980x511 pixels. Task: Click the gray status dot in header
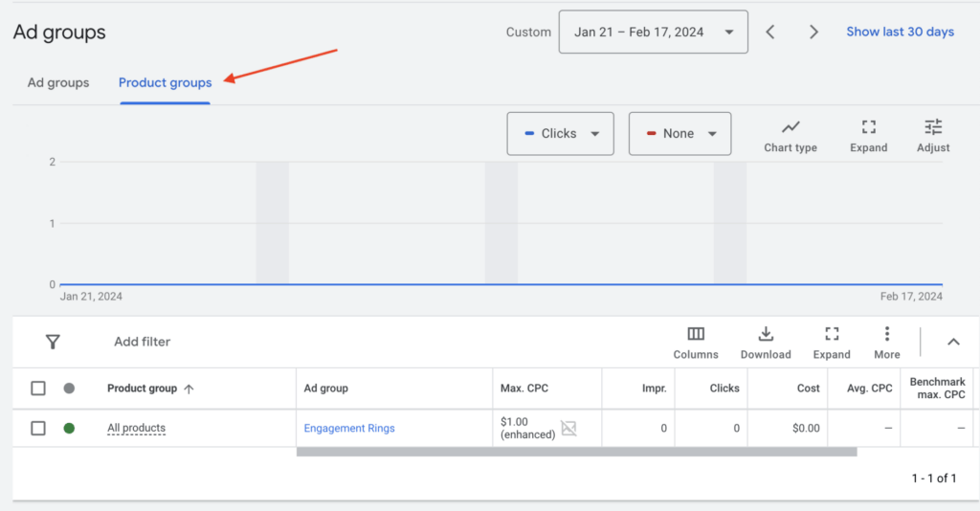click(69, 389)
